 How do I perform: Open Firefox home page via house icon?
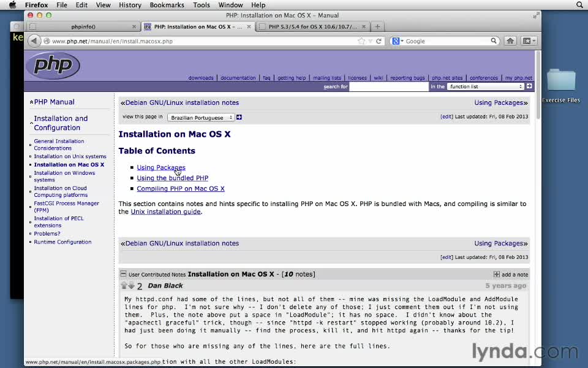(x=510, y=41)
